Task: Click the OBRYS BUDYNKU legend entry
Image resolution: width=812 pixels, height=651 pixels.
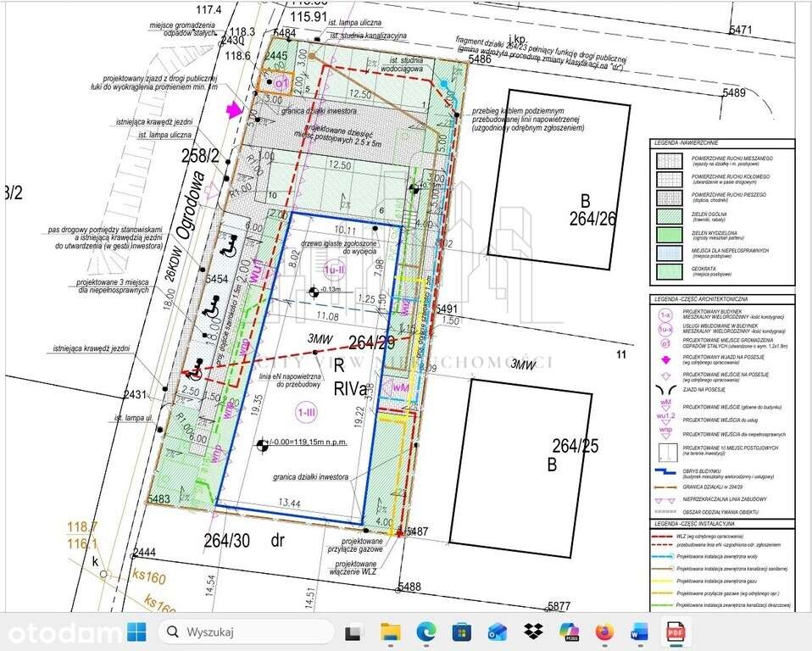Action: coord(728,474)
